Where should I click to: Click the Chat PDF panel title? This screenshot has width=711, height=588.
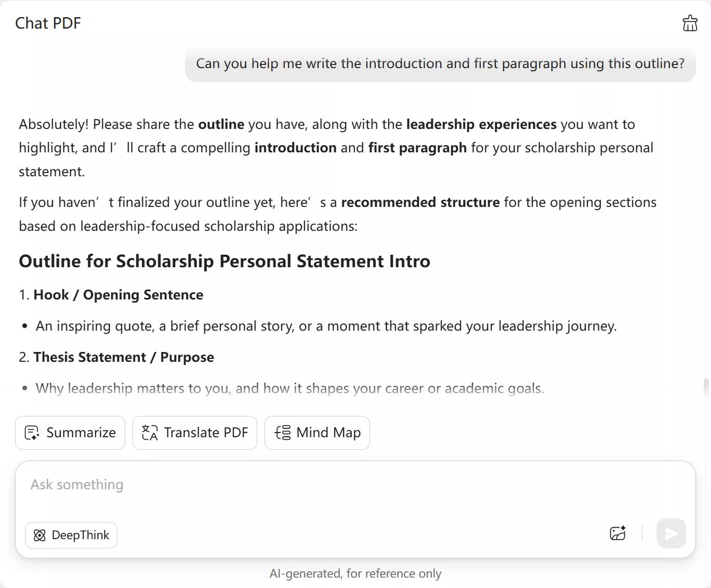coord(48,23)
